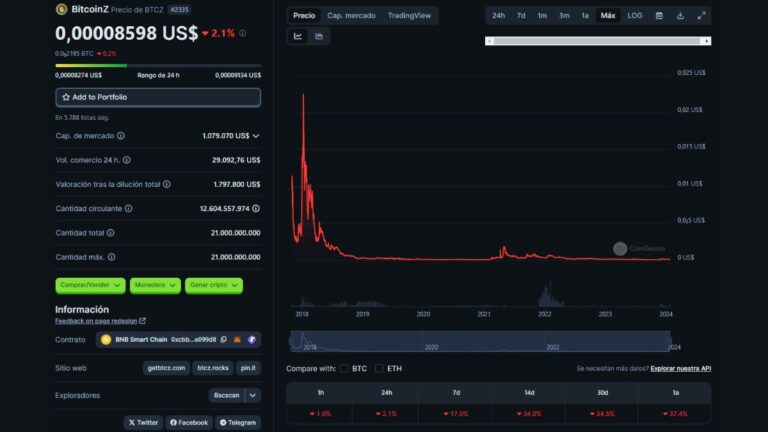Viewport: 768px width, 432px height.
Task: Click right arrow of chart range scrollbar
Action: pyautogui.click(x=707, y=41)
